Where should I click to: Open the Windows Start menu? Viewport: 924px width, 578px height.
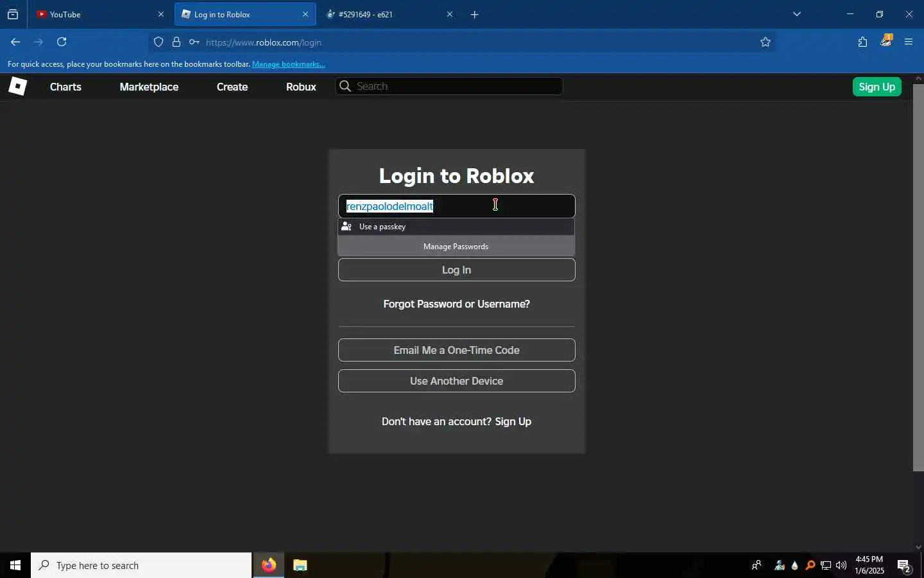pos(15,565)
